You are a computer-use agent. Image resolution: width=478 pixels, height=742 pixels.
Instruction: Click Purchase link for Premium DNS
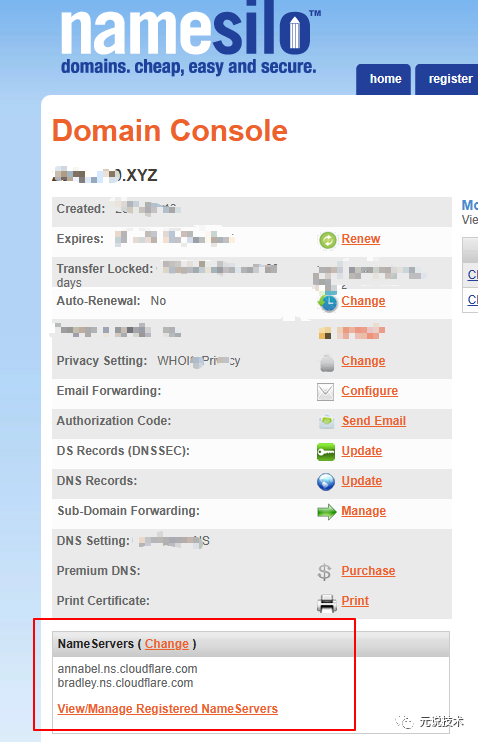tap(368, 571)
